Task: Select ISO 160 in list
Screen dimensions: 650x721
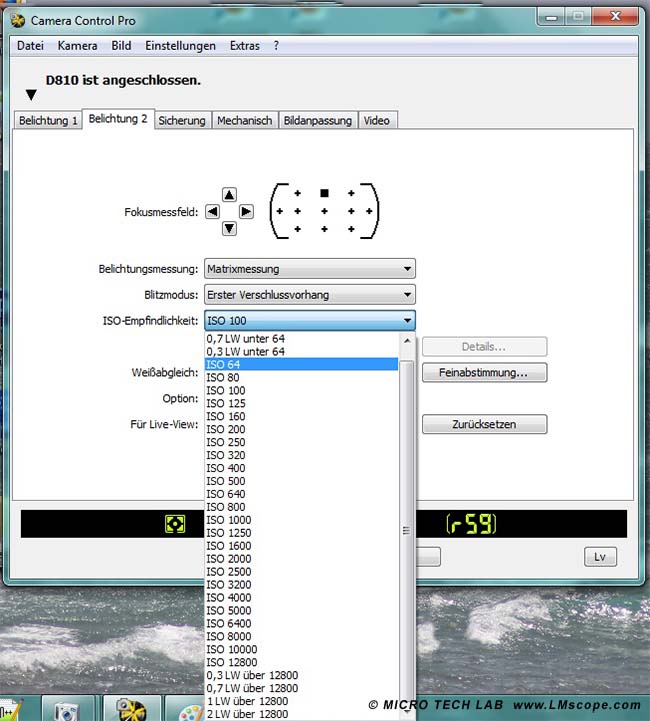Action: click(x=302, y=416)
